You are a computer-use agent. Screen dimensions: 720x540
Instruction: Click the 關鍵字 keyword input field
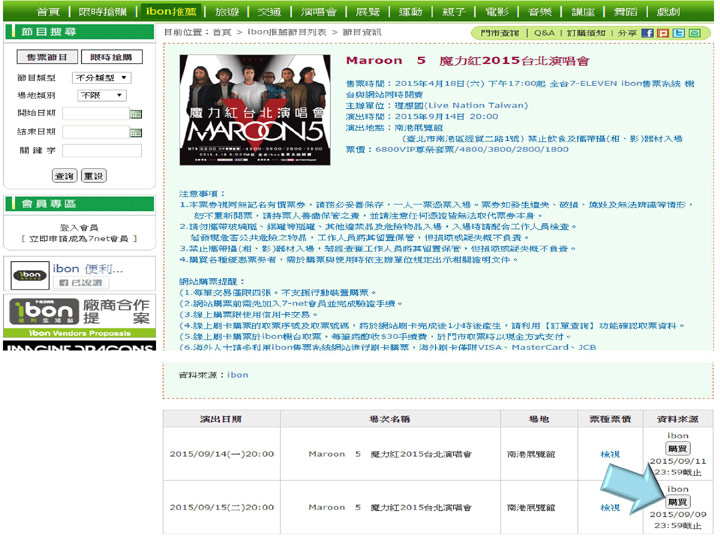click(x=102, y=149)
